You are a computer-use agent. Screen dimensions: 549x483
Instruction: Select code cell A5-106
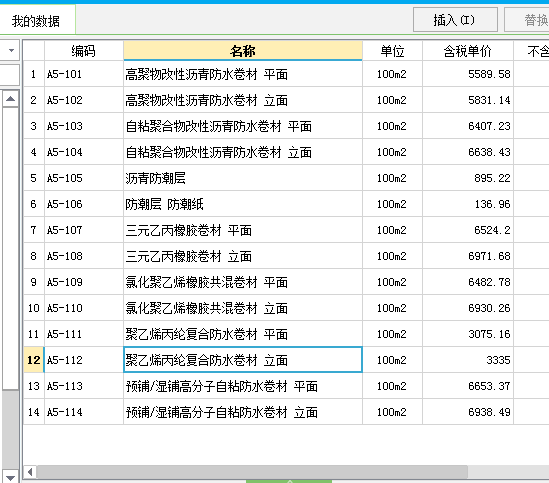click(x=84, y=204)
